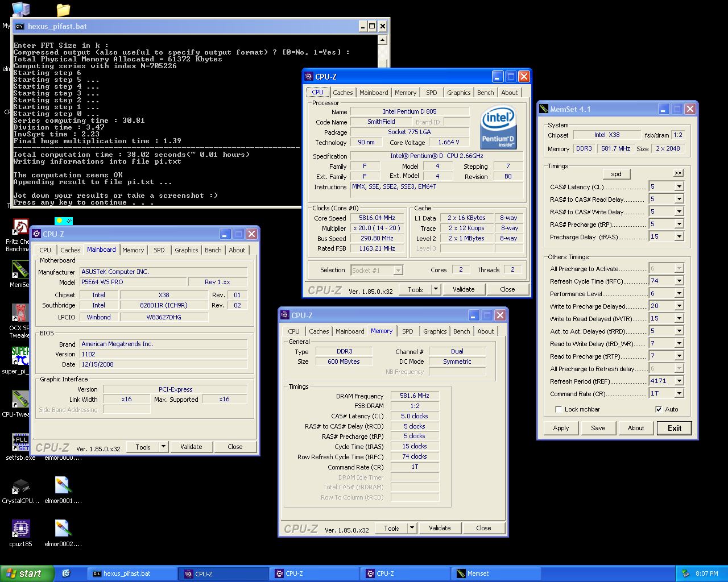Click the Core Speed 5816.04 MHz value
Image resolution: width=728 pixels, height=582 pixels.
377,218
